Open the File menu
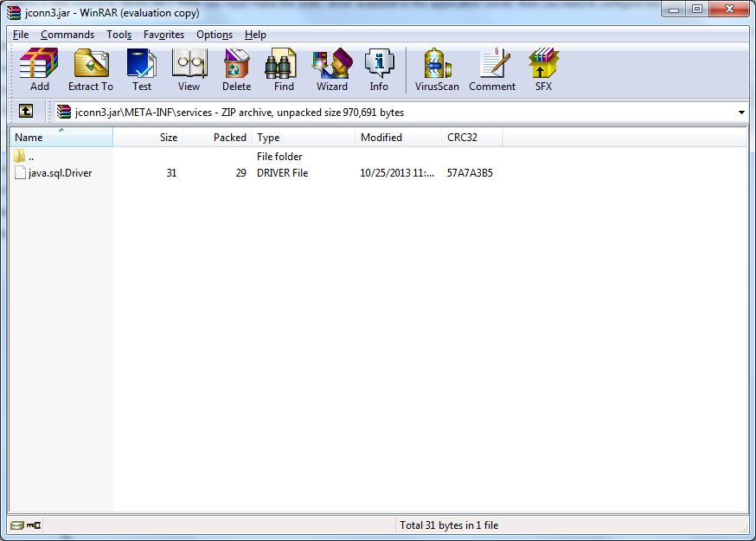Viewport: 756px width, 541px height. point(21,35)
